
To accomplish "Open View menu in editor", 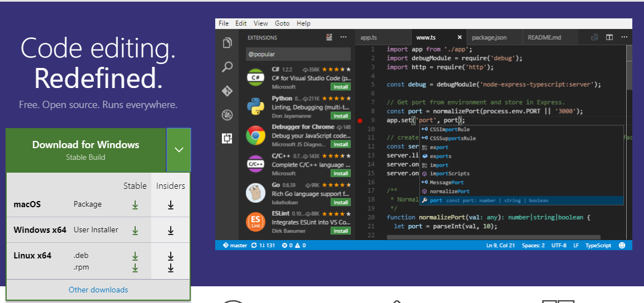I will pyautogui.click(x=261, y=23).
